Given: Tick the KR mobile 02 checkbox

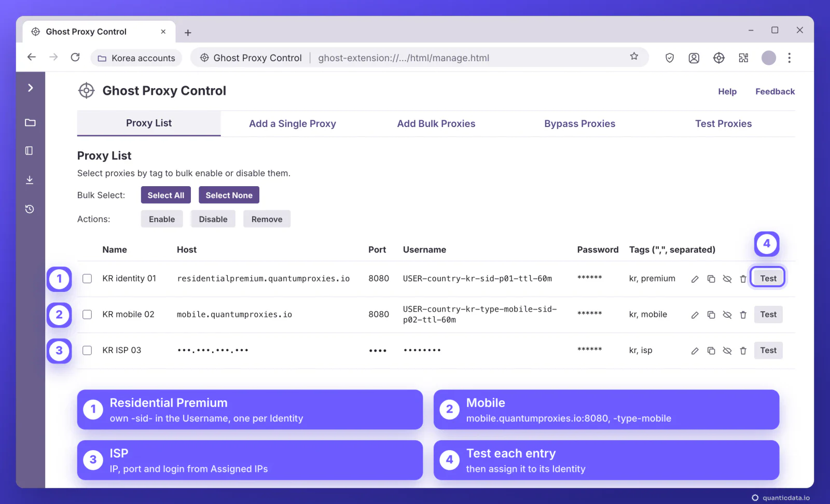Looking at the screenshot, I should [87, 315].
